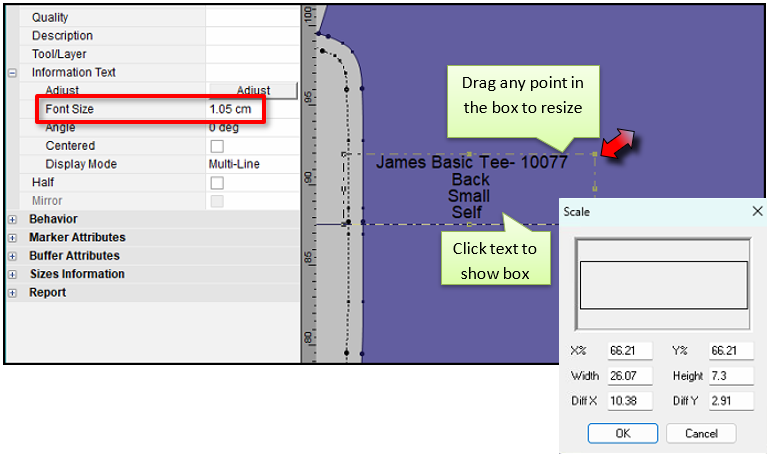Click the Adjust button in Information Text
The image size is (767, 454).
tap(252, 91)
